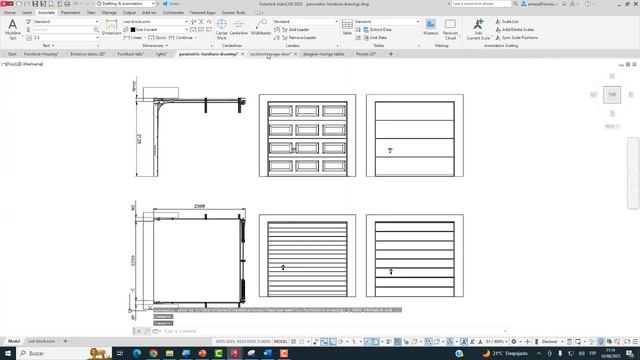Viewport: 640px width, 360px height.
Task: Select the Centerline tool
Action: 239,28
